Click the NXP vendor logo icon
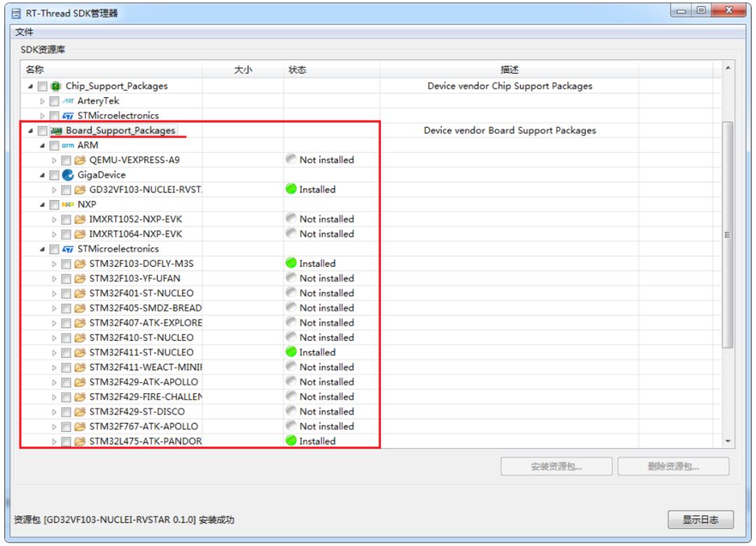The width and height of the screenshot is (756, 546). (x=68, y=204)
